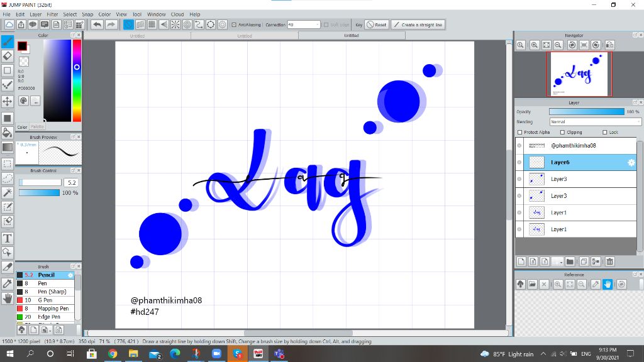Image resolution: width=644 pixels, height=362 pixels.
Task: Open the add-layer type dropdown arrow
Action: click(x=560, y=262)
